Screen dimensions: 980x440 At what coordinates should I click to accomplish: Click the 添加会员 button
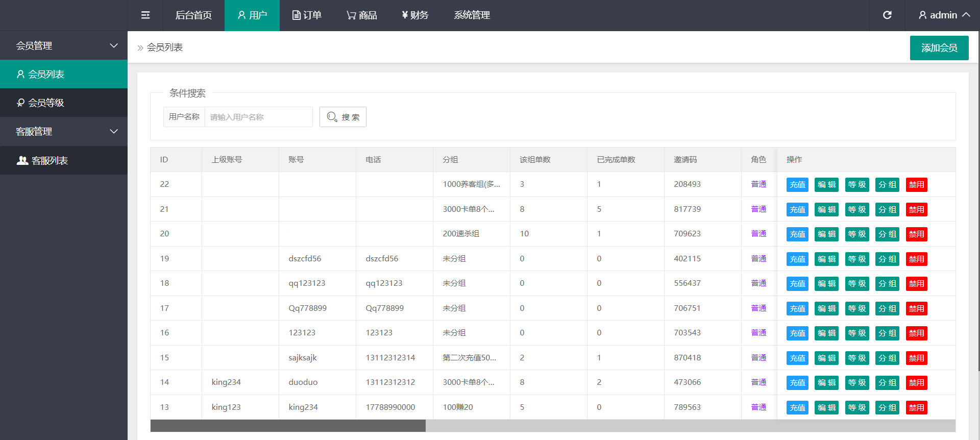[939, 48]
